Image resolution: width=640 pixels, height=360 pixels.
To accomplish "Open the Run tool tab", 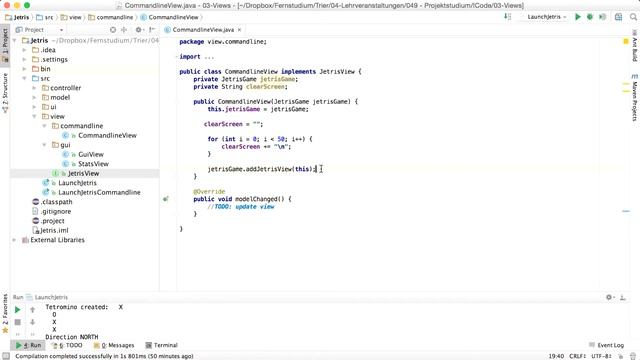I will click(x=29, y=345).
